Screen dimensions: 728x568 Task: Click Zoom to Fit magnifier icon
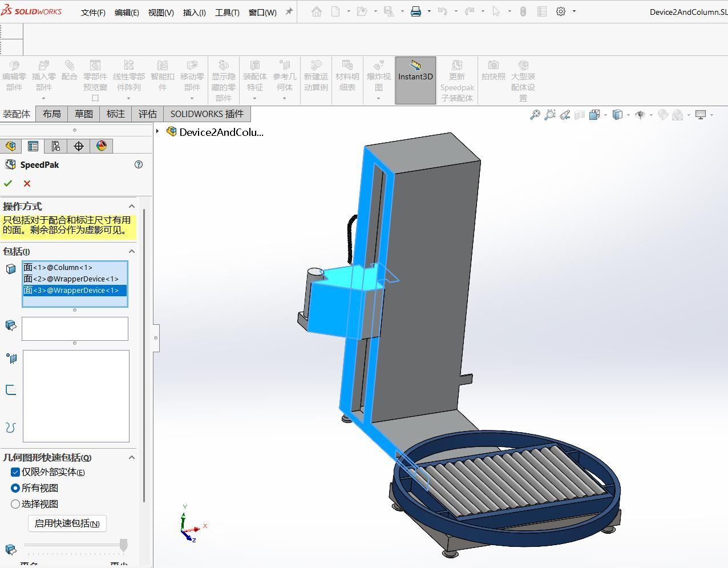[x=535, y=115]
